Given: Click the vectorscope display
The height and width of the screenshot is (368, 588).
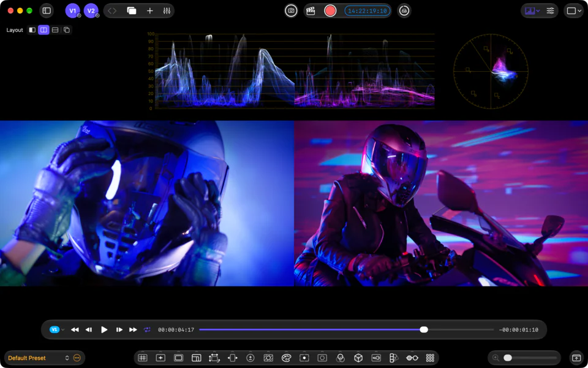Looking at the screenshot, I should click(491, 71).
